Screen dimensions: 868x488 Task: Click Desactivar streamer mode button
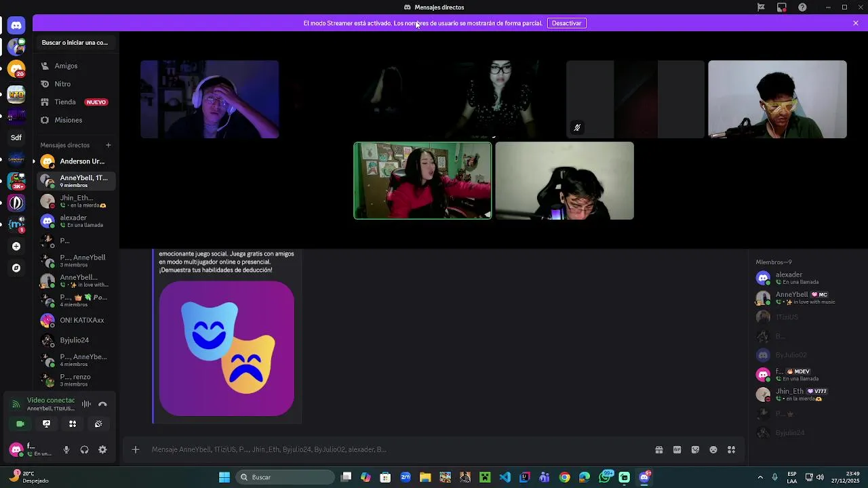pyautogui.click(x=566, y=23)
